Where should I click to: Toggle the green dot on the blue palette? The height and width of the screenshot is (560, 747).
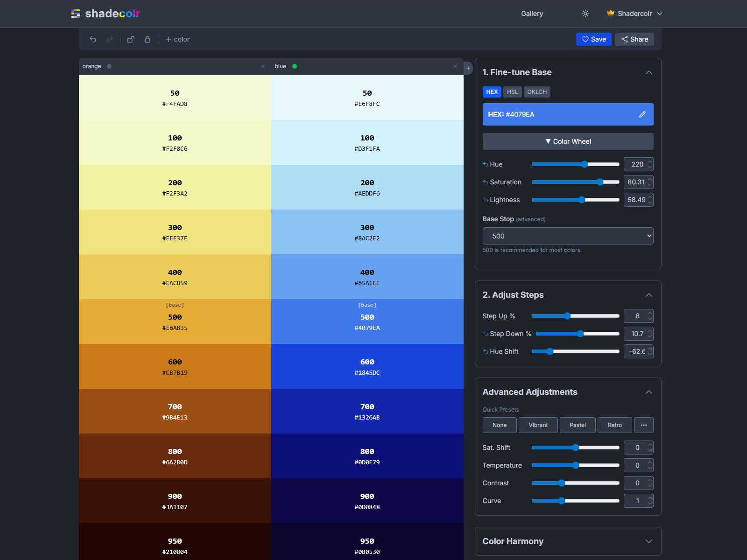coord(294,66)
